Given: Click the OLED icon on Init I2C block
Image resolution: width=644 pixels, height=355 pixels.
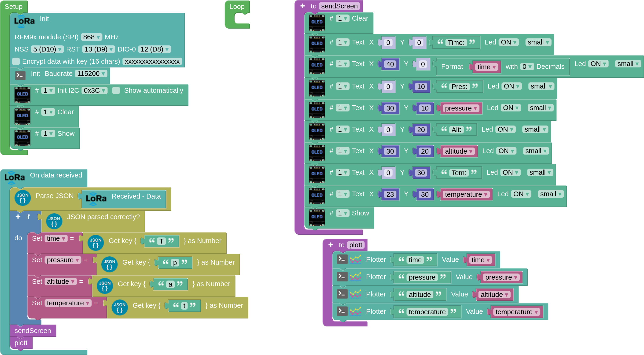Looking at the screenshot, I should pos(22,95).
